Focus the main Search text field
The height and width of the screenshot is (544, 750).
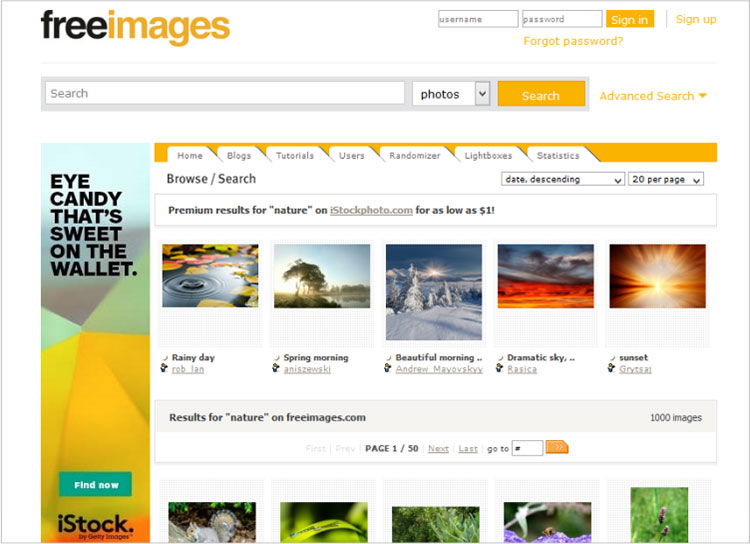(x=225, y=94)
